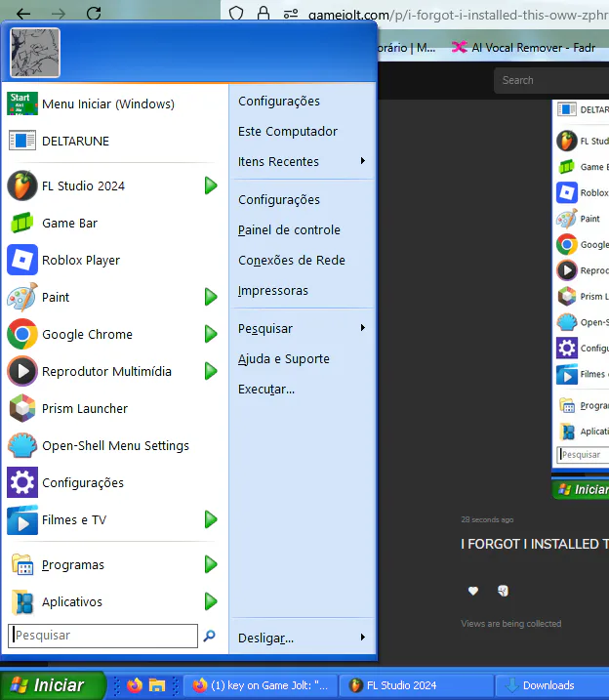Click the start menu Pesquisar field
This screenshot has width=609, height=700.
pyautogui.click(x=103, y=636)
